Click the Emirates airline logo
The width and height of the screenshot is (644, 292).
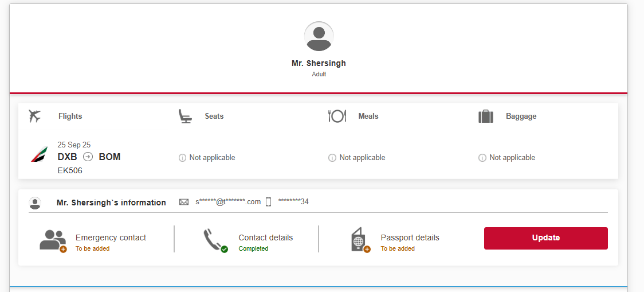click(x=39, y=154)
